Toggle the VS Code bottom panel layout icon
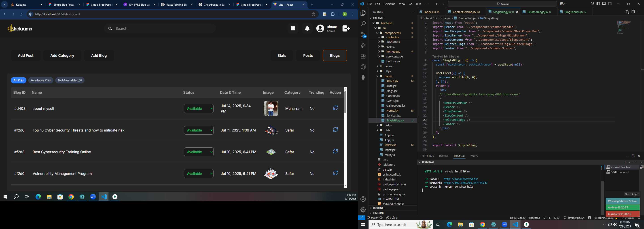Image resolution: width=644 pixels, height=229 pixels. coord(604,4)
